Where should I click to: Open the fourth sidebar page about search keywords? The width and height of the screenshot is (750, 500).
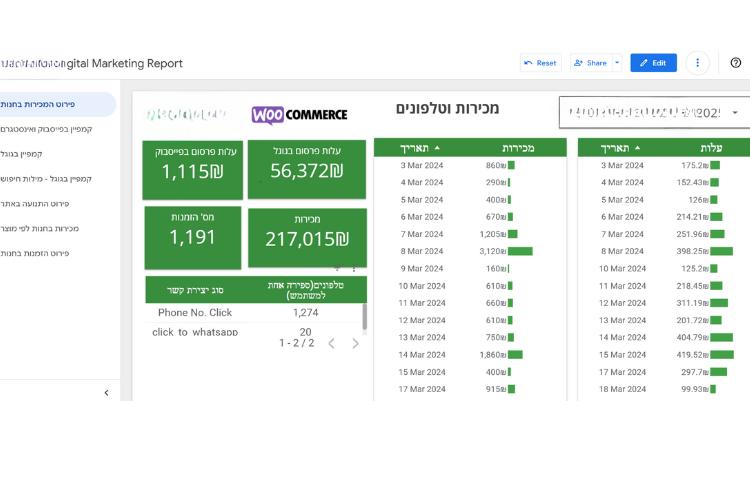[46, 179]
